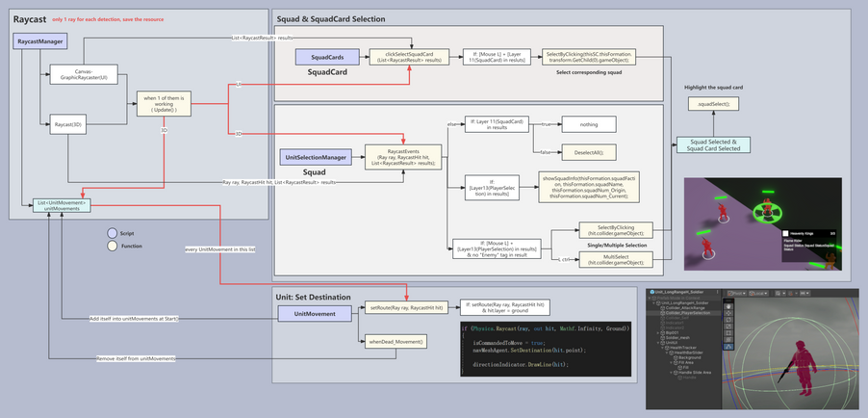868x418 pixels.
Task: Click the Canvas-GraphicRaycaster(UI) node
Action: click(x=84, y=74)
